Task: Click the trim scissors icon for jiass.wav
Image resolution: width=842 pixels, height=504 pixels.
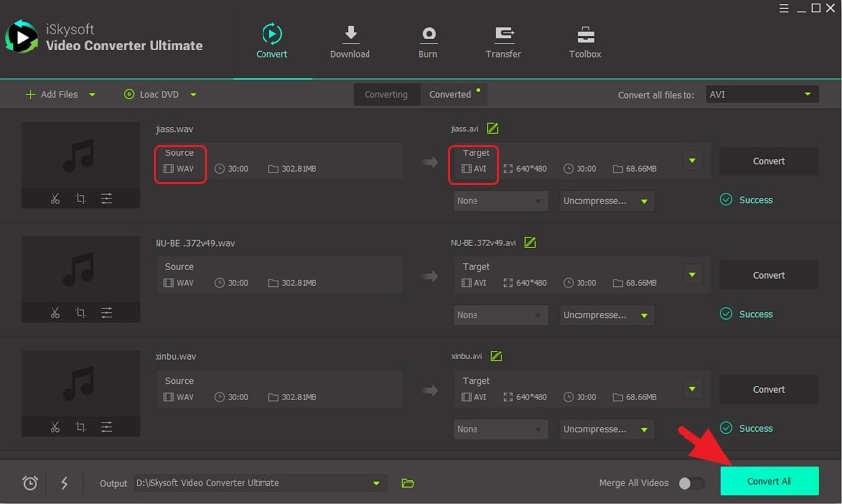Action: 54,199
